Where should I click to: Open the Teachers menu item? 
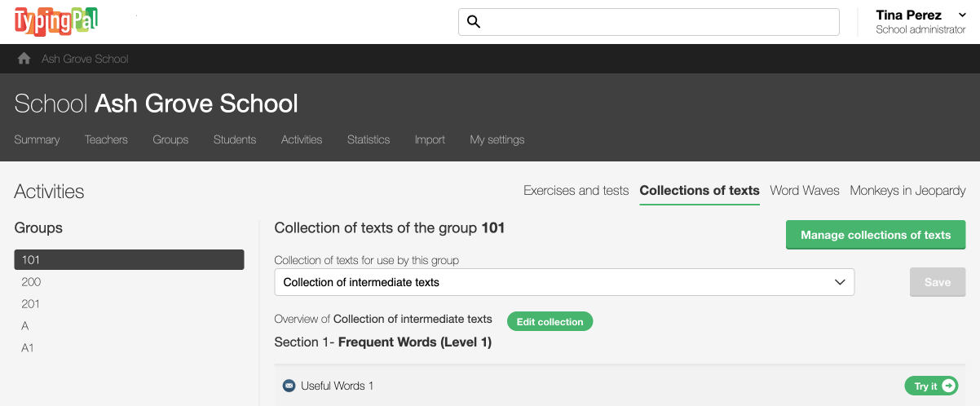(106, 139)
